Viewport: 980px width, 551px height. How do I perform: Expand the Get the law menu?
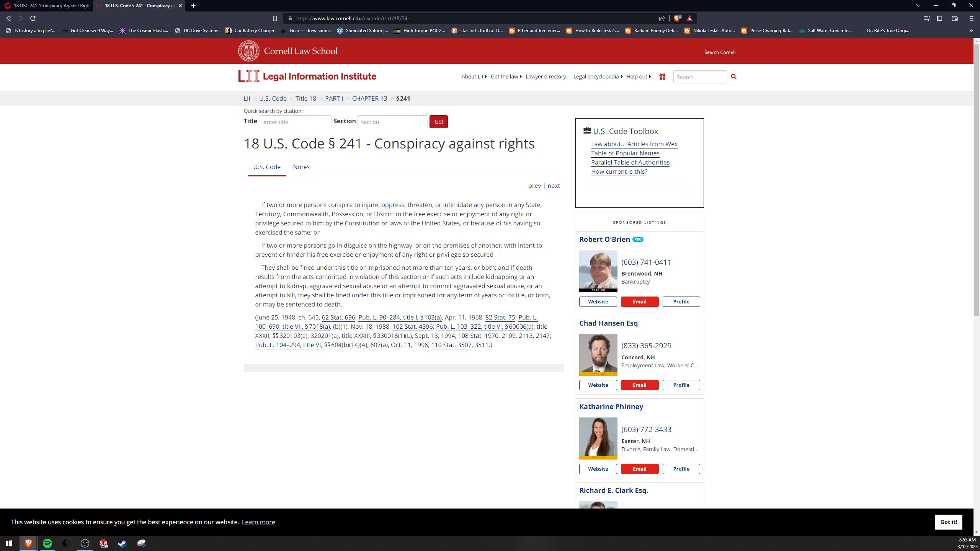(506, 77)
